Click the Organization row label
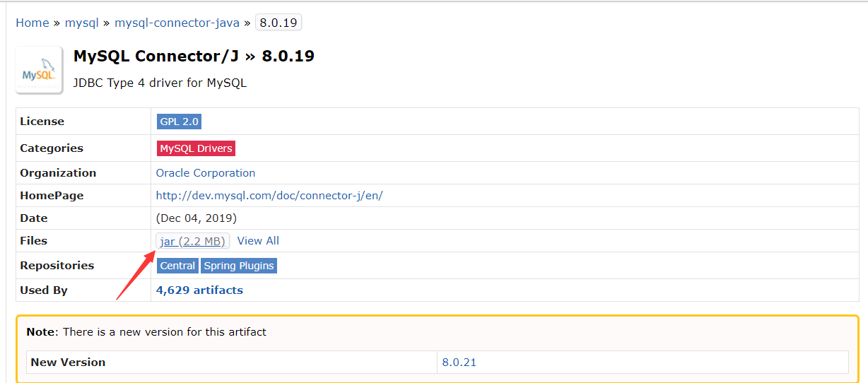 coord(58,173)
